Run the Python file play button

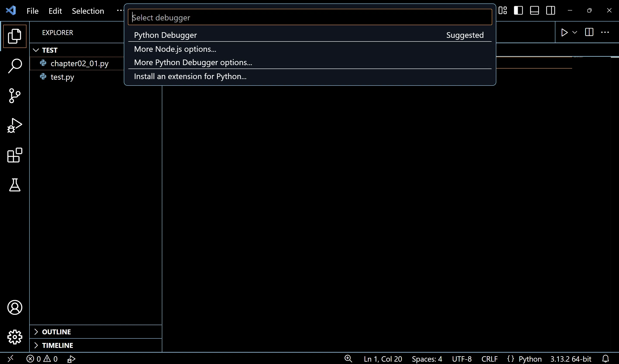(x=564, y=32)
